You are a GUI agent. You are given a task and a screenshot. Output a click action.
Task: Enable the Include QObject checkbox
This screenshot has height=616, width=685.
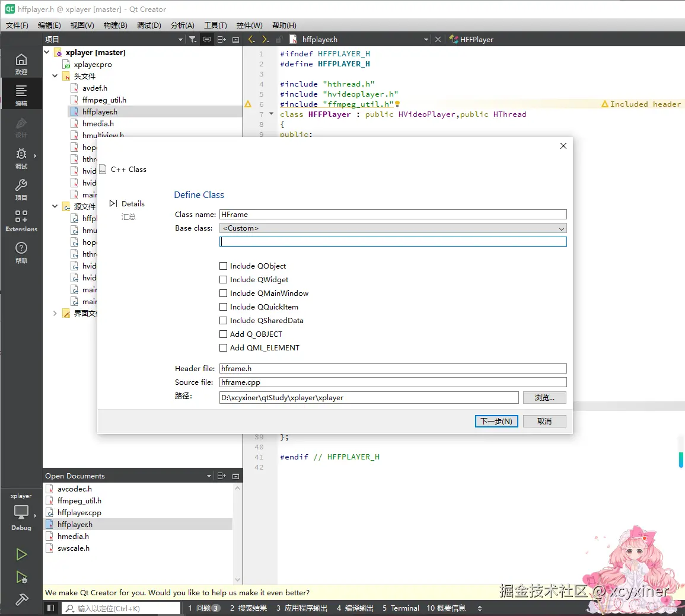(224, 266)
